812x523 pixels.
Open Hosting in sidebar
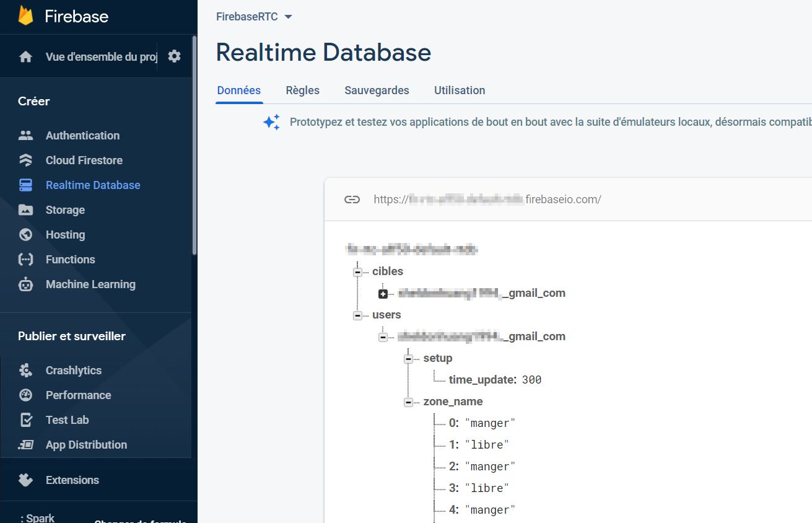(65, 234)
